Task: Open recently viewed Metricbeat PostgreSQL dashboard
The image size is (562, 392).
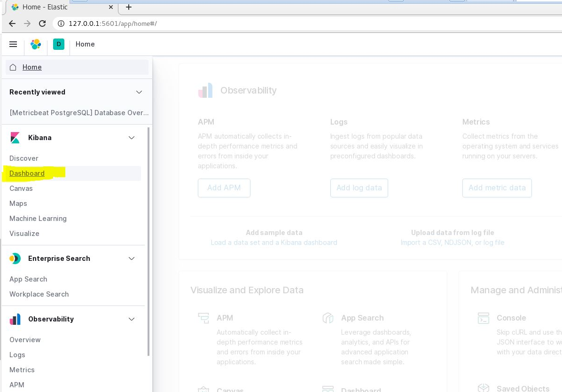Action: tap(79, 113)
